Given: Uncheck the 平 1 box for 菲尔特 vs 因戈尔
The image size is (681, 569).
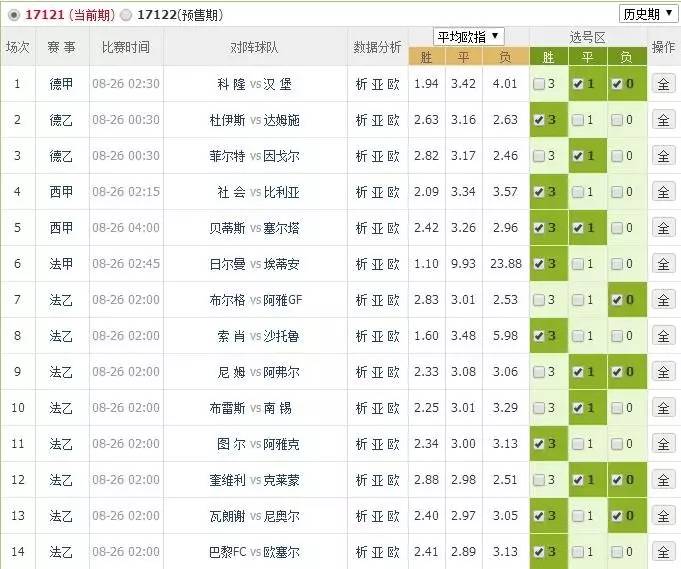Looking at the screenshot, I should 578,156.
